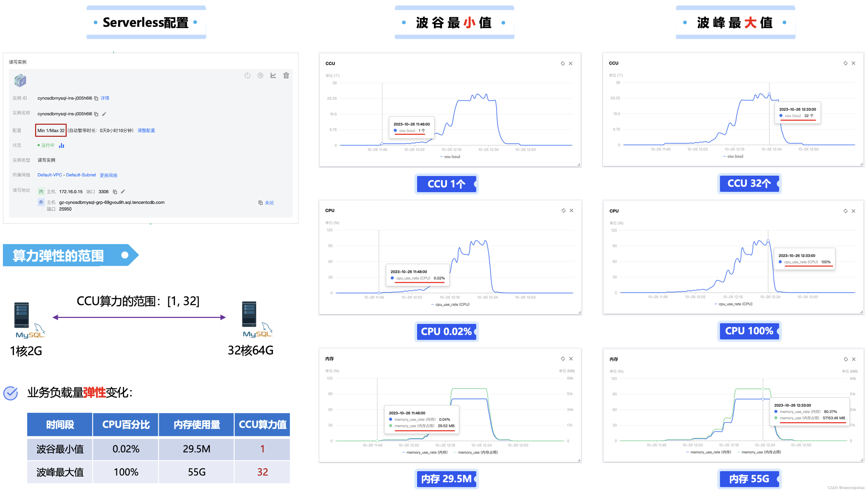868x492 pixels.
Task: Toggle memory_use (内存占用) legend in right chart
Action: click(x=759, y=452)
